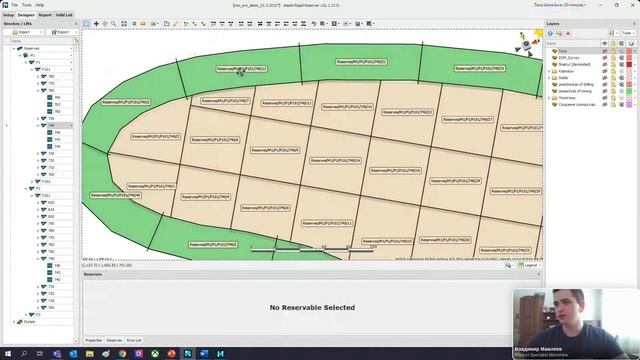Click the magenta swatch of the last layer
Viewport: 640px width, 360px height.
point(629,104)
